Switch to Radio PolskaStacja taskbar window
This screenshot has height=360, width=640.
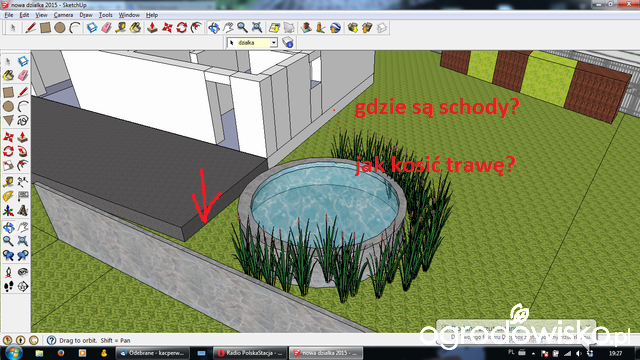pyautogui.click(x=250, y=353)
